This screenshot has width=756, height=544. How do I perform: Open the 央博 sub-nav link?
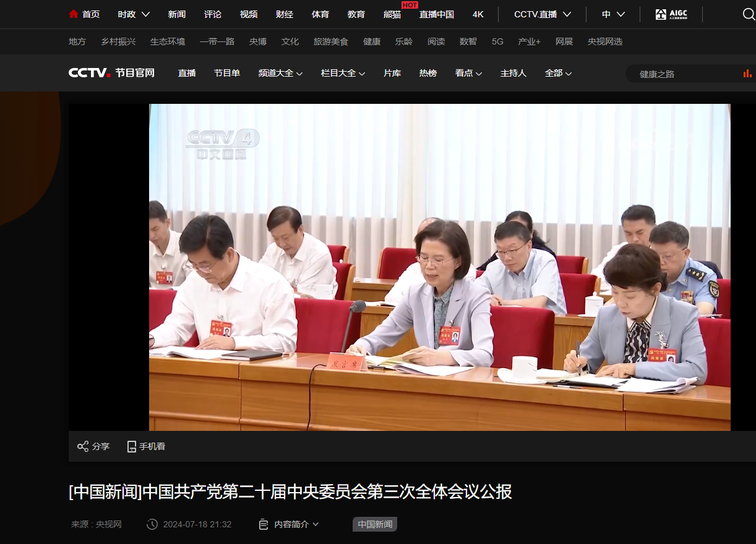(x=258, y=41)
